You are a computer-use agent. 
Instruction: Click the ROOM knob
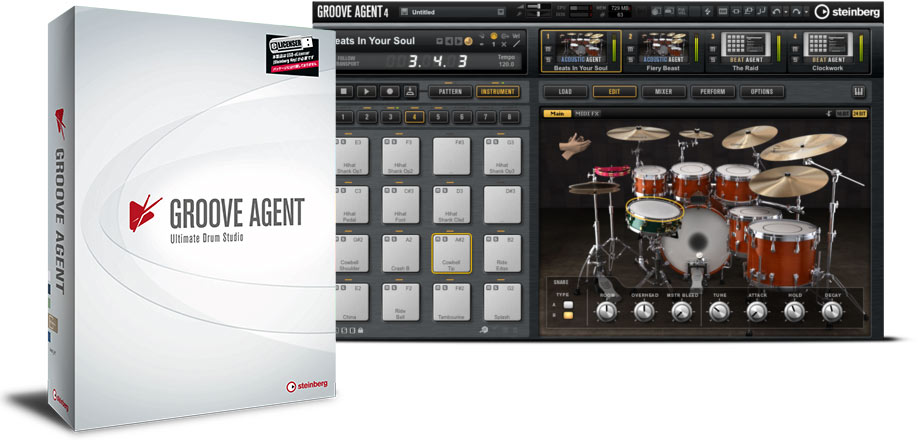[607, 312]
